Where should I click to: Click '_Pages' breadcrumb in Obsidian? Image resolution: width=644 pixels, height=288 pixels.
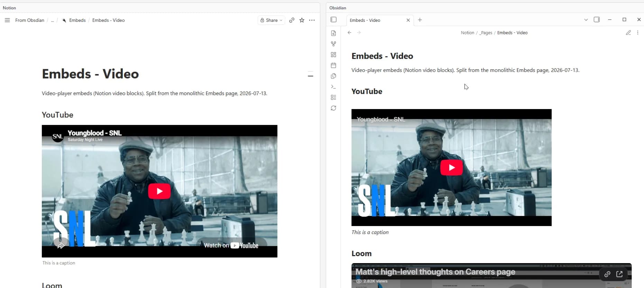coord(486,33)
